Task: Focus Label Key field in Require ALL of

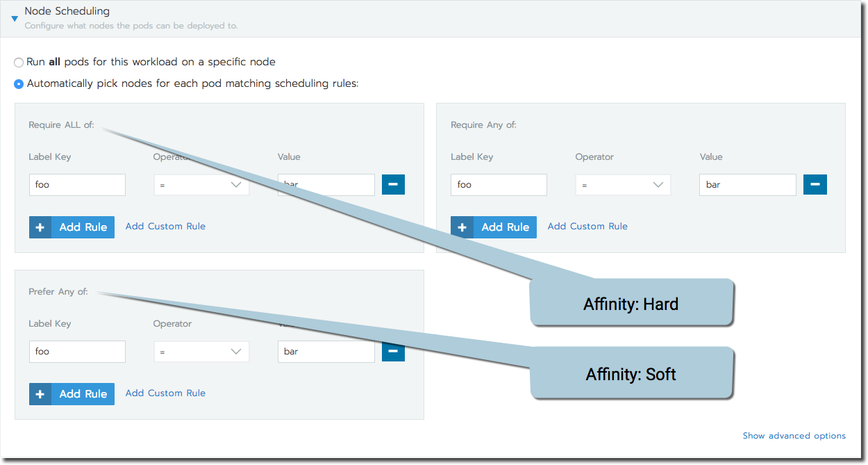Action: coord(77,185)
